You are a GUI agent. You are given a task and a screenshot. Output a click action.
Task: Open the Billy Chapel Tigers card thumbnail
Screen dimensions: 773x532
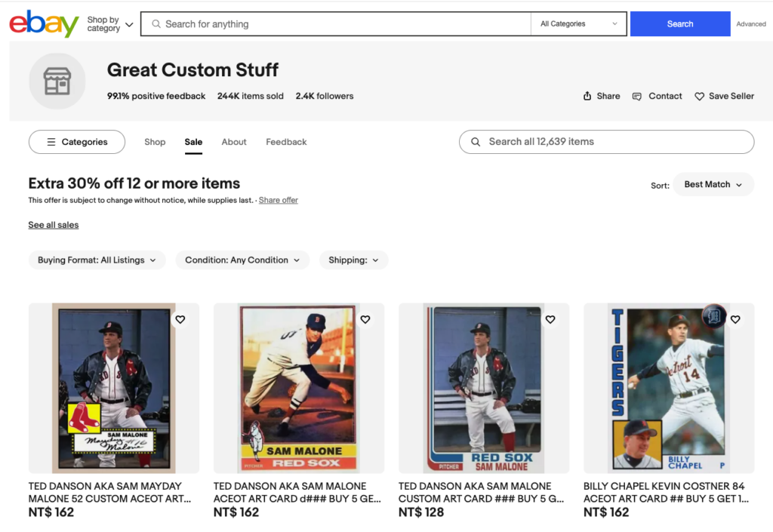pyautogui.click(x=668, y=388)
